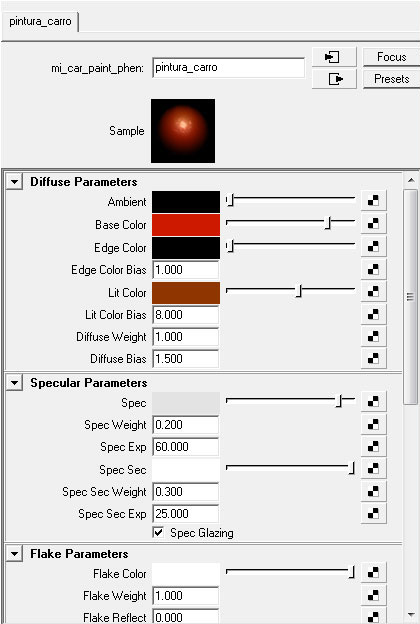The image size is (420, 624).
Task: Click the Flake Weight value field
Action: [x=186, y=596]
